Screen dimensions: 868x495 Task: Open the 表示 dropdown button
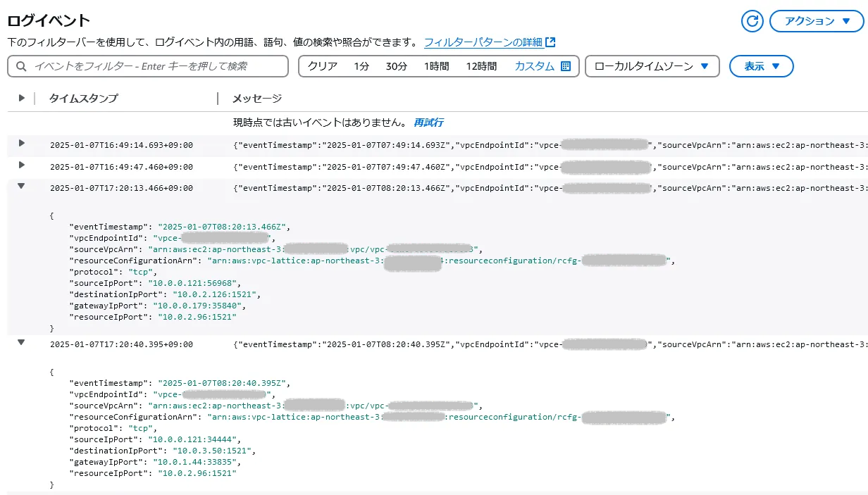click(x=762, y=66)
